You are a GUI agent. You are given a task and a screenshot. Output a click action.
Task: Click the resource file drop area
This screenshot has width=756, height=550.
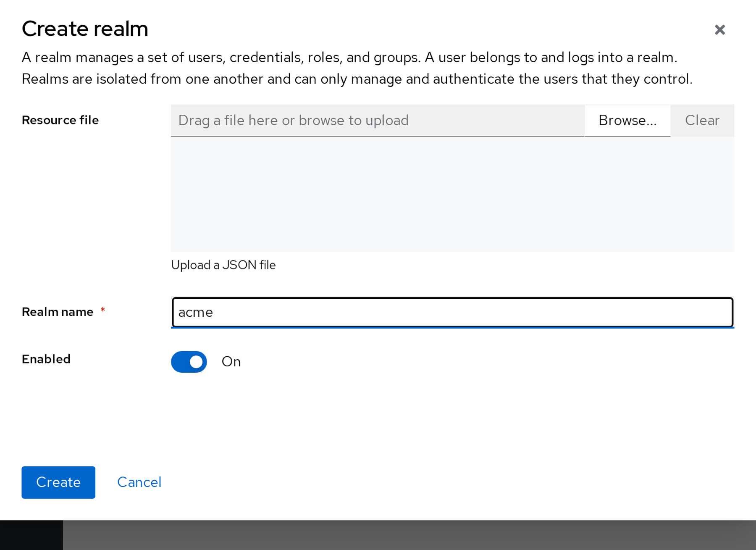click(x=452, y=195)
